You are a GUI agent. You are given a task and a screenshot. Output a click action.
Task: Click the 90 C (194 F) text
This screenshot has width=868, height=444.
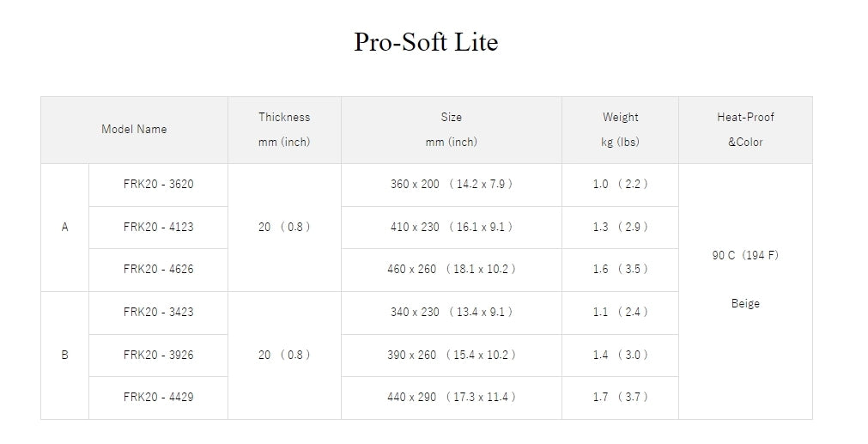click(745, 255)
